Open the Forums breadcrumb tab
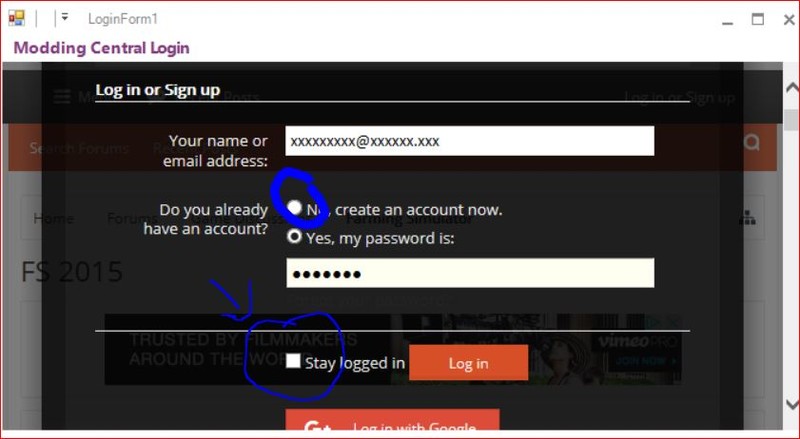This screenshot has width=800, height=439. pyautogui.click(x=131, y=218)
